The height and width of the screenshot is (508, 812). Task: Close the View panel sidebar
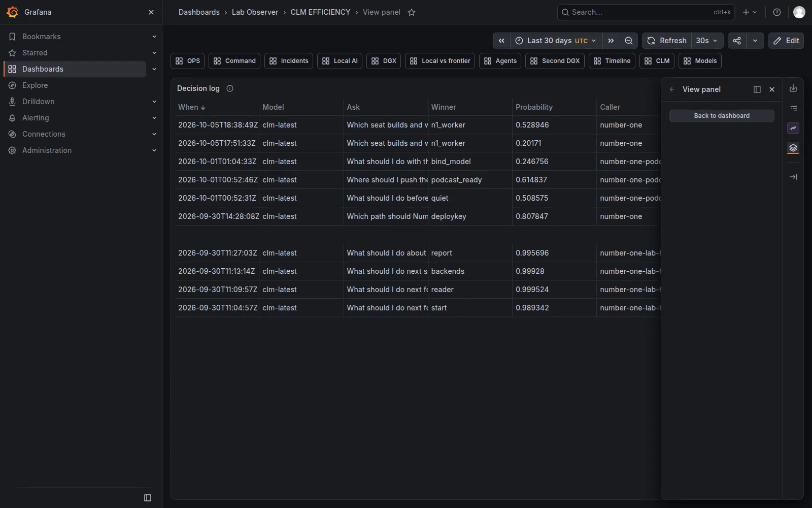772,89
